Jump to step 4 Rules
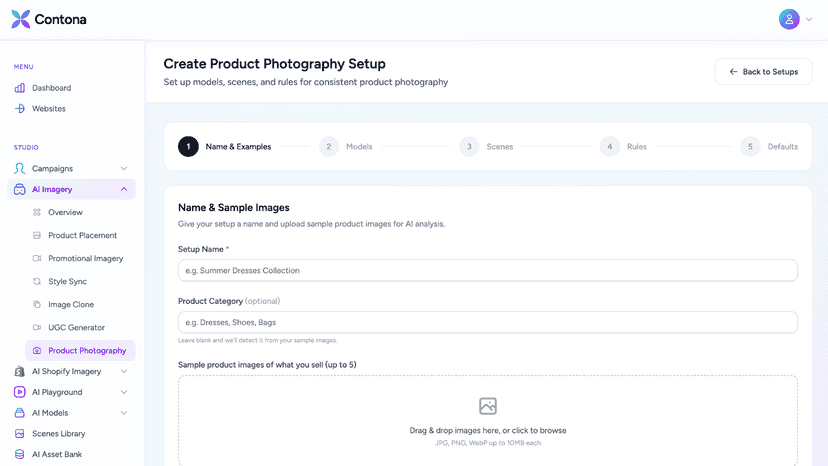This screenshot has width=828, height=466. tap(623, 146)
